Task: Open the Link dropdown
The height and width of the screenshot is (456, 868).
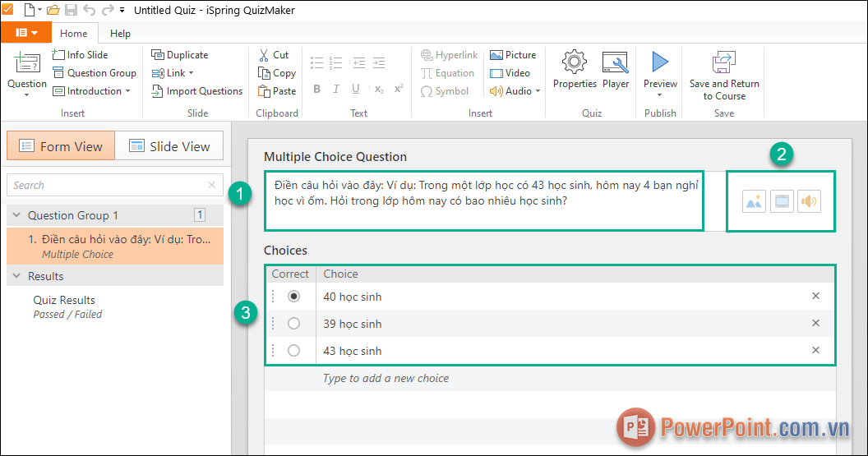Action: [x=173, y=73]
